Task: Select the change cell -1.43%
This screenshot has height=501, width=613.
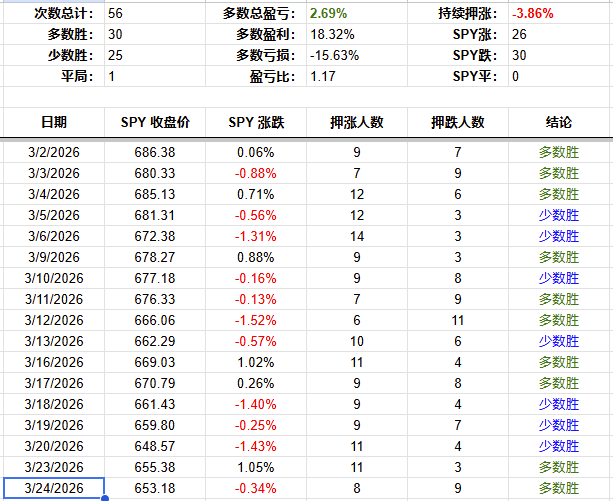Action: pos(256,446)
